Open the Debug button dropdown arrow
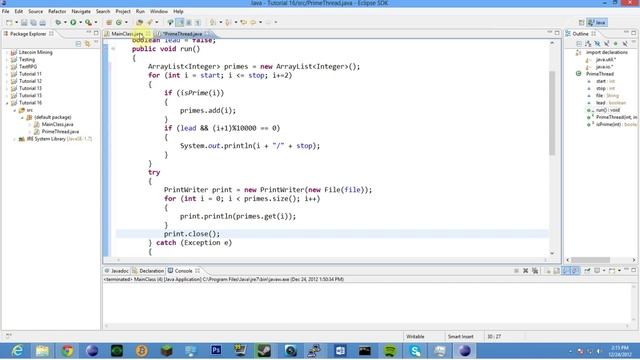 pyautogui.click(x=65, y=22)
